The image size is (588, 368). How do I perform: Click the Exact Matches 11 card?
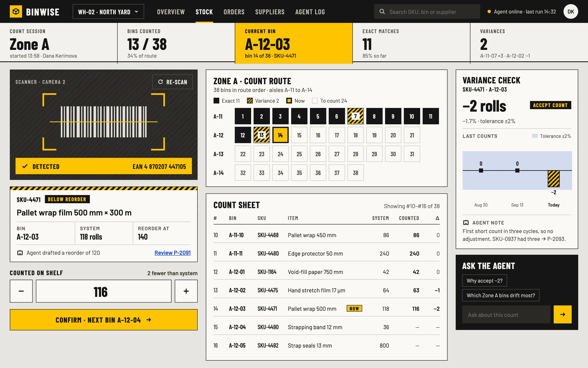[x=411, y=42]
